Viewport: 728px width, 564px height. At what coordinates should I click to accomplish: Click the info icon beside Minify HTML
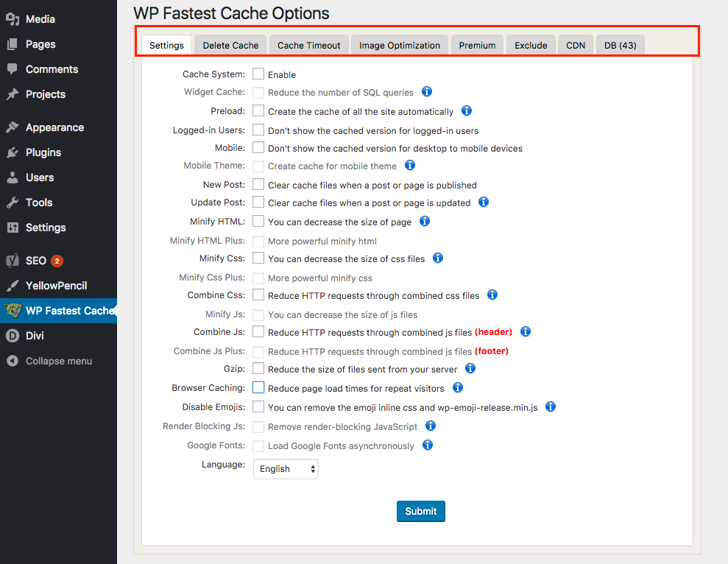tap(425, 221)
